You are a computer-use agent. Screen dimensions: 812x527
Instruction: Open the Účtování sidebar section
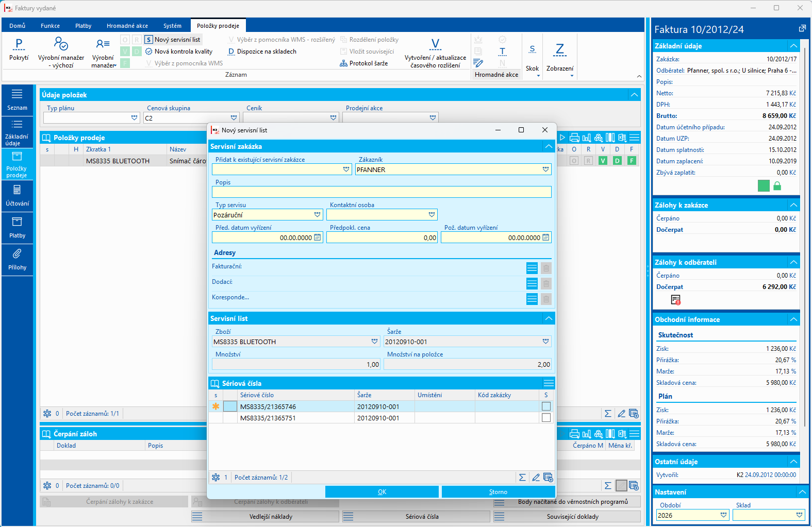[17, 196]
